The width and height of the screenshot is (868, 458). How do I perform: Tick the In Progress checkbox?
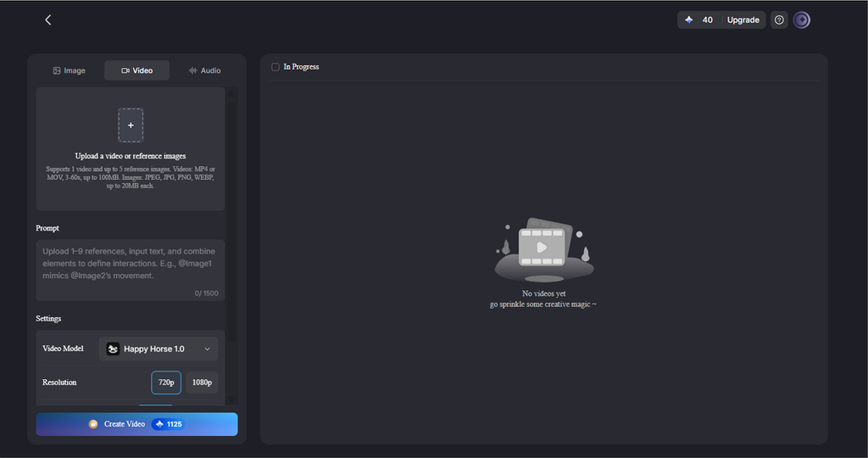click(x=275, y=67)
